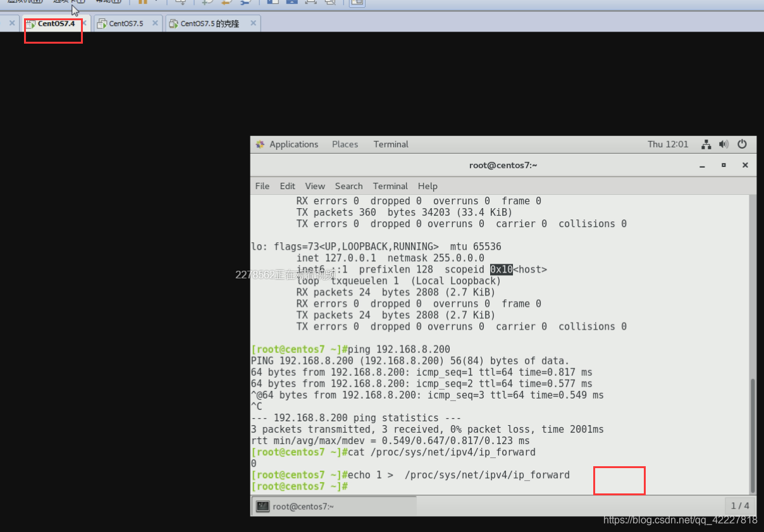764x532 pixels.
Task: Click the '192.168.8.200 ping statistics' line
Action: coord(356,418)
